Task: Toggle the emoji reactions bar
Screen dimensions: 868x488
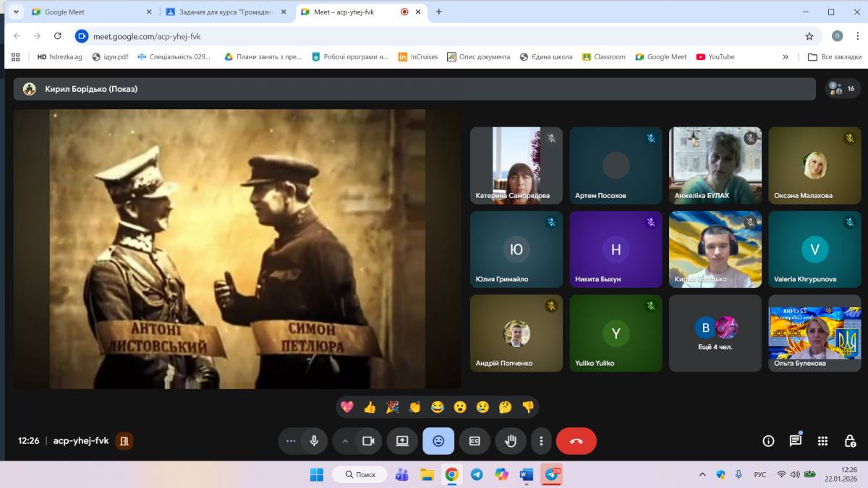Action: coord(438,441)
